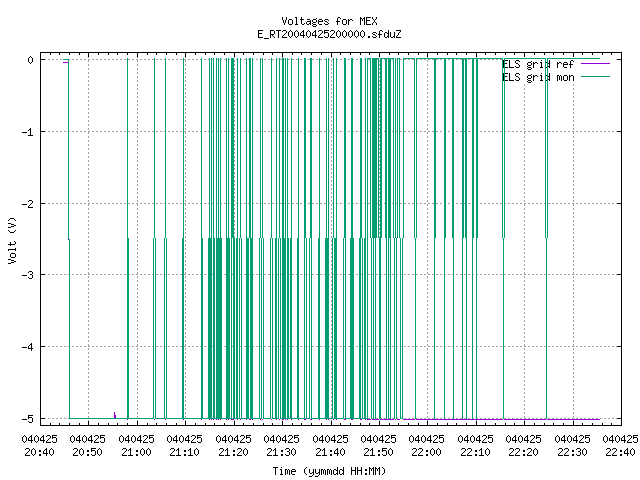This screenshot has width=640, height=480.
Task: Click the y-axis tick label '-4'
Action: (x=28, y=347)
